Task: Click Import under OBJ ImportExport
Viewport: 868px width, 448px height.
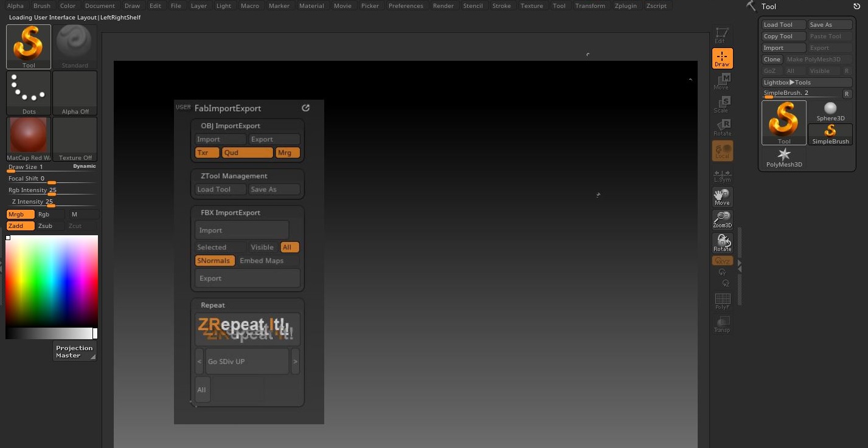Action: tap(221, 139)
